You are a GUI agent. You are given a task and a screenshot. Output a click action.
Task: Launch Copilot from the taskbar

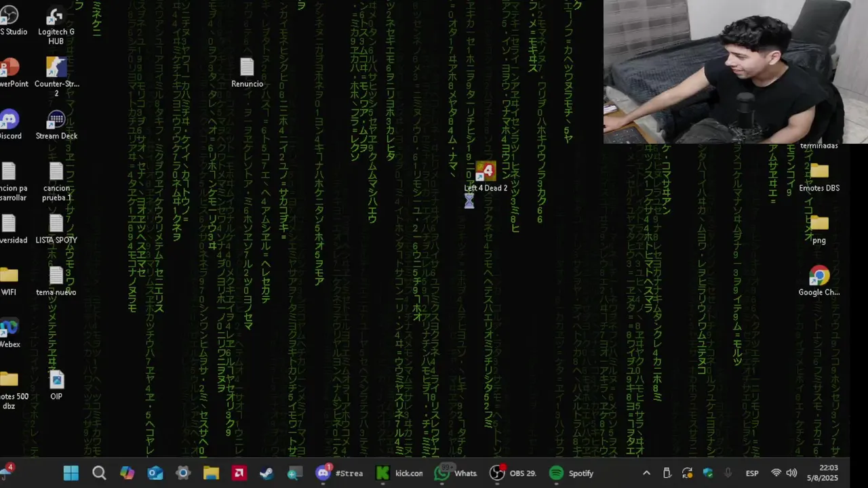point(127,473)
